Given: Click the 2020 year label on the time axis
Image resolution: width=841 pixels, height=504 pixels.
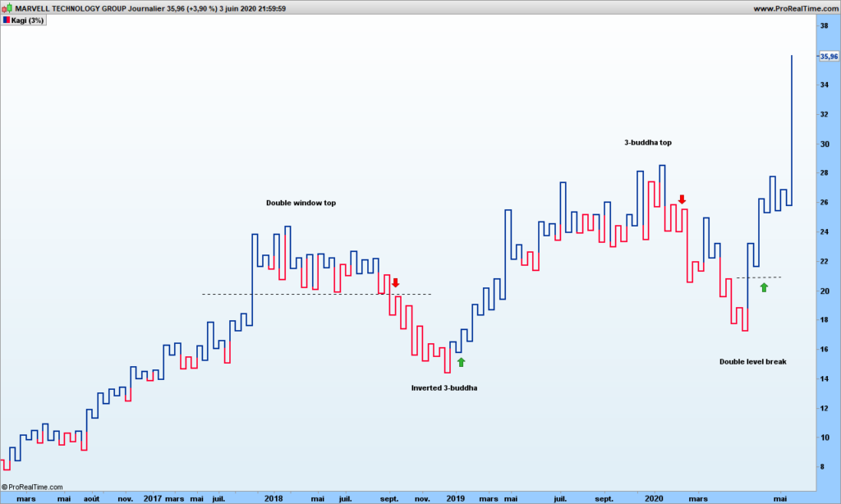Looking at the screenshot, I should [x=654, y=498].
